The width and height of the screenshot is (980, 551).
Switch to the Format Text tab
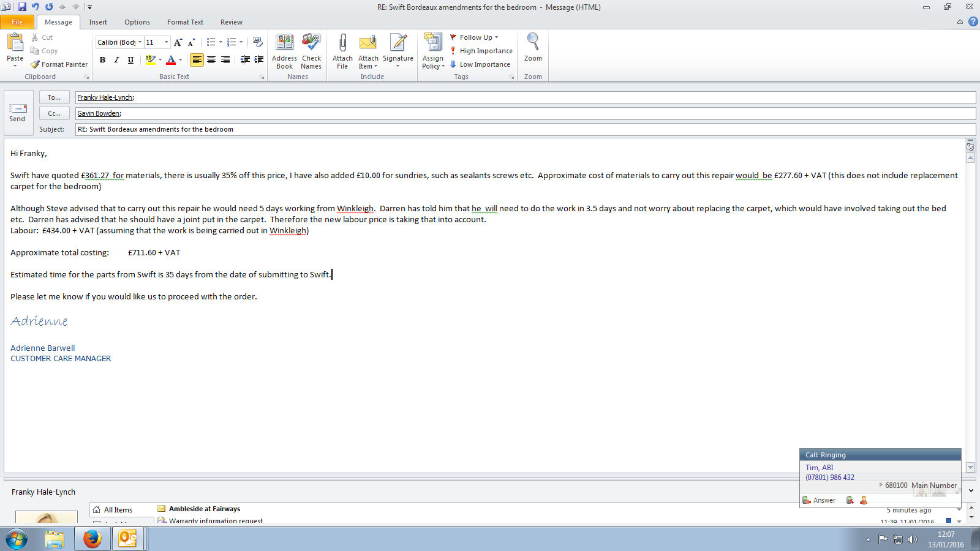coord(185,22)
